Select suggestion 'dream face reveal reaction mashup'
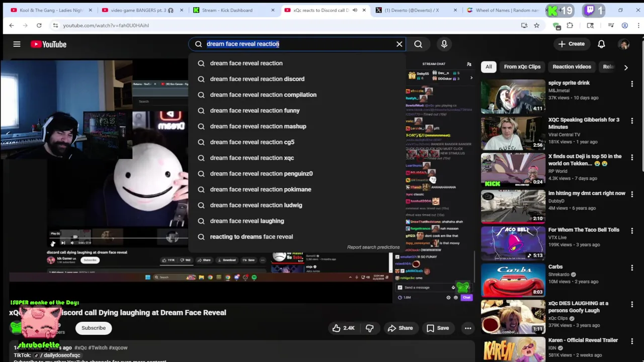644x362 pixels. (297, 126)
